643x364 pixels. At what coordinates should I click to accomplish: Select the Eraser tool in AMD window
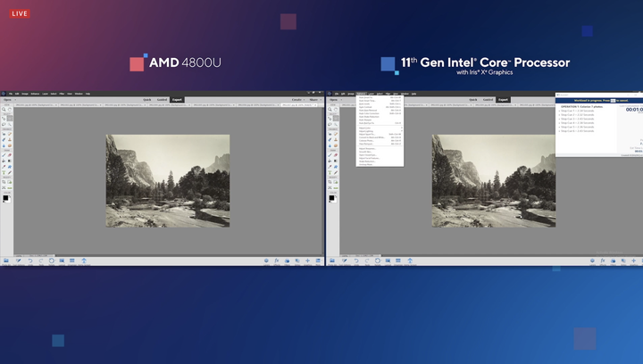[10, 155]
